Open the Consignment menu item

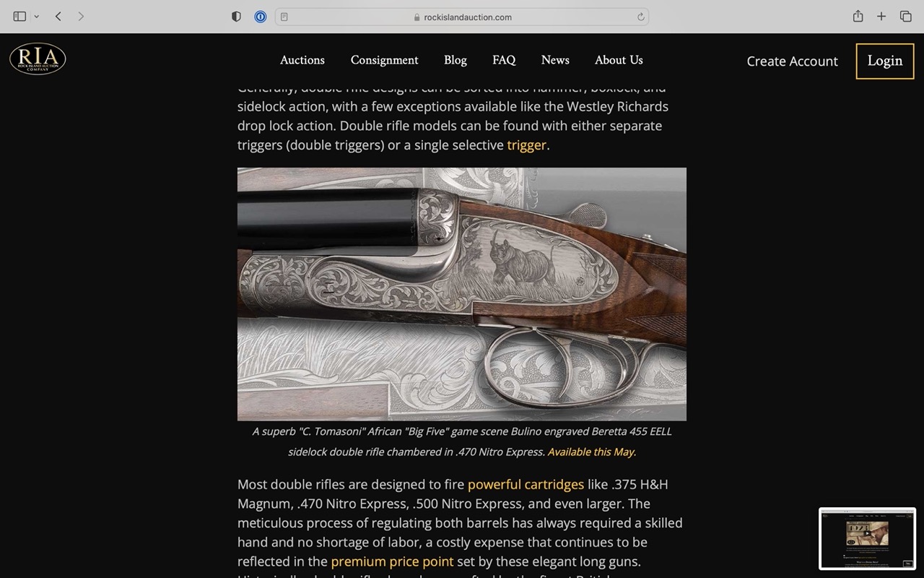[385, 60]
